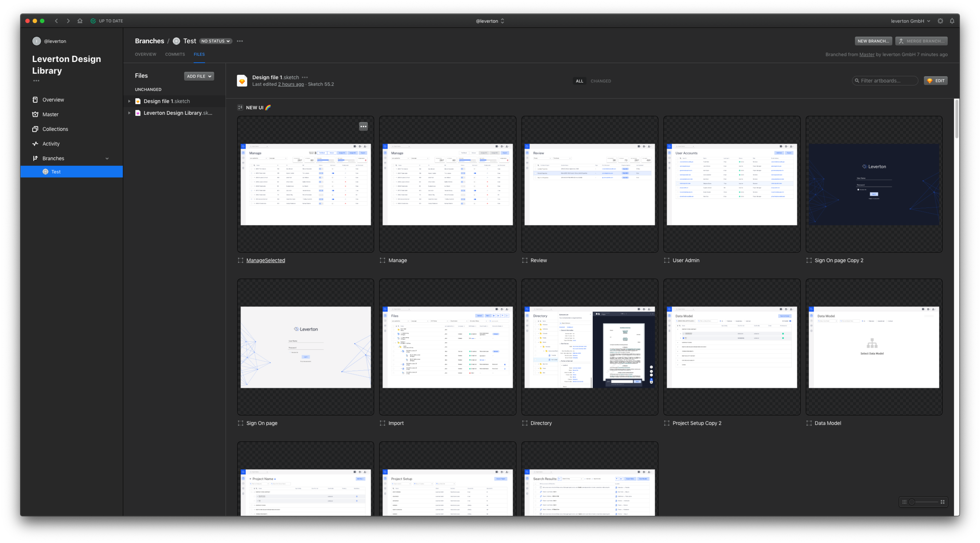The height and width of the screenshot is (543, 980).
Task: Open the home icon in title bar
Action: 80,21
